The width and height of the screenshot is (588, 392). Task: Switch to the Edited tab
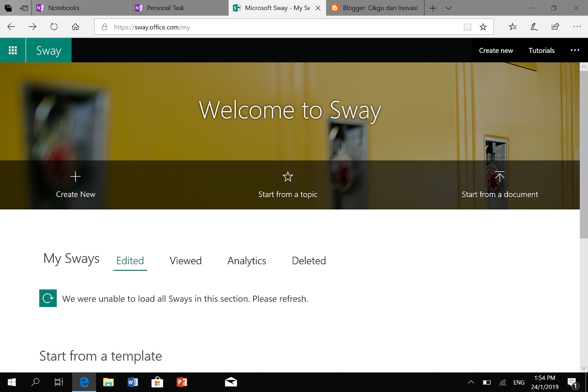130,261
